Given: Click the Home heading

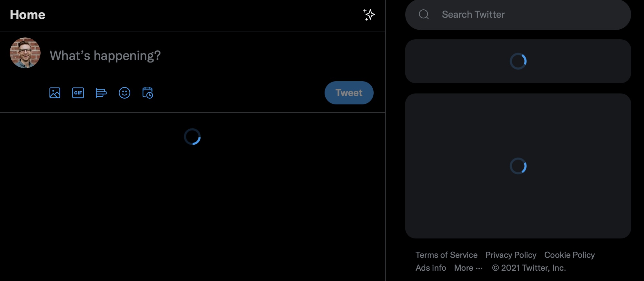Looking at the screenshot, I should pyautogui.click(x=27, y=15).
